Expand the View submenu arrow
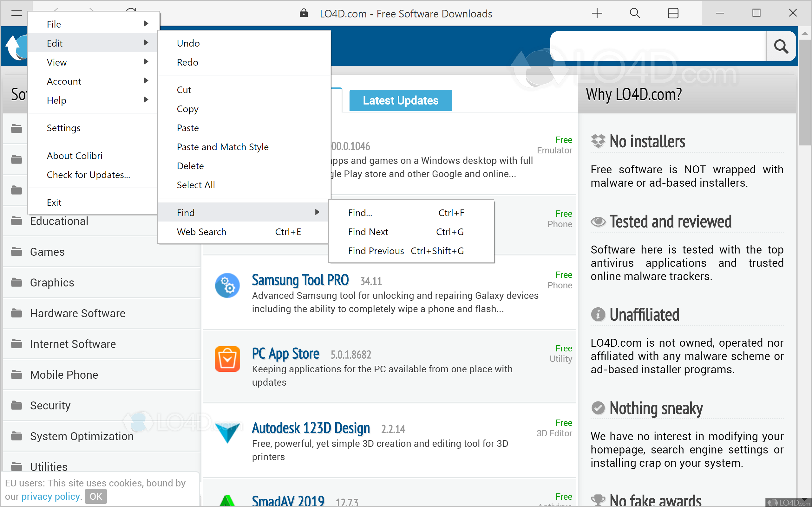This screenshot has width=812, height=507. coord(146,62)
